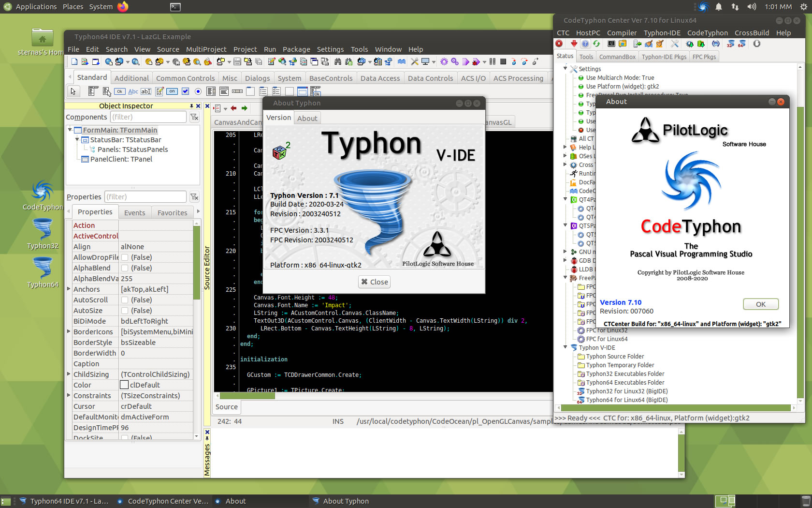Collapse the FormMain: TFormMain tree node

pyautogui.click(x=70, y=130)
